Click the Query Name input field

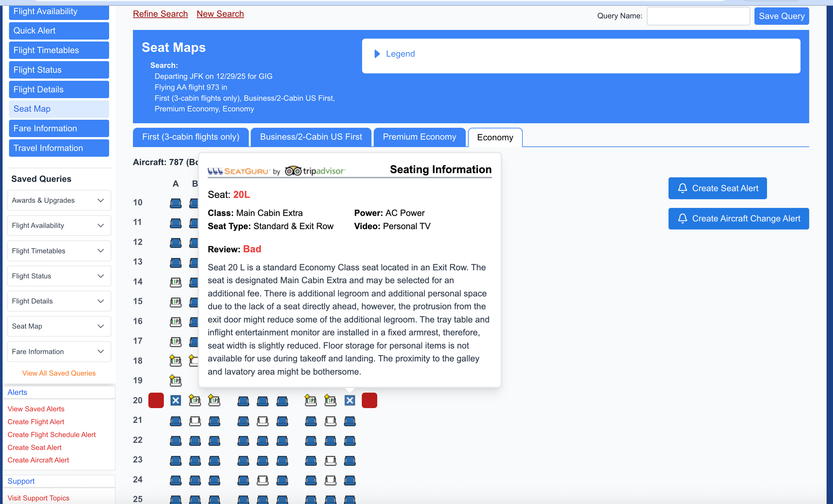coord(698,16)
